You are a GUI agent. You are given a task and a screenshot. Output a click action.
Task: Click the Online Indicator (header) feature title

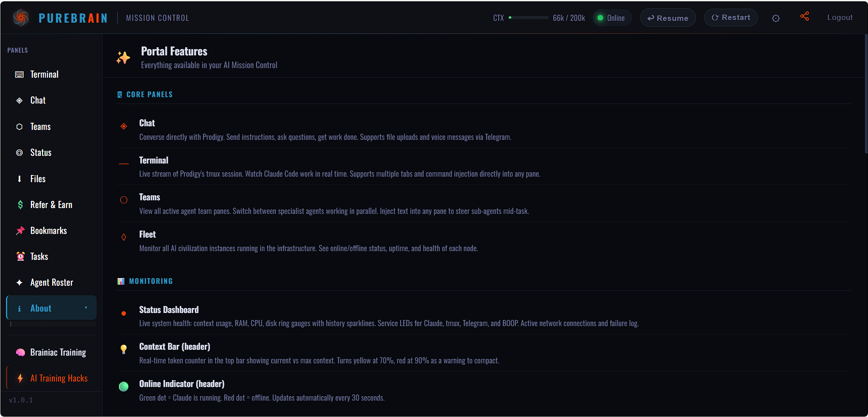tap(181, 384)
